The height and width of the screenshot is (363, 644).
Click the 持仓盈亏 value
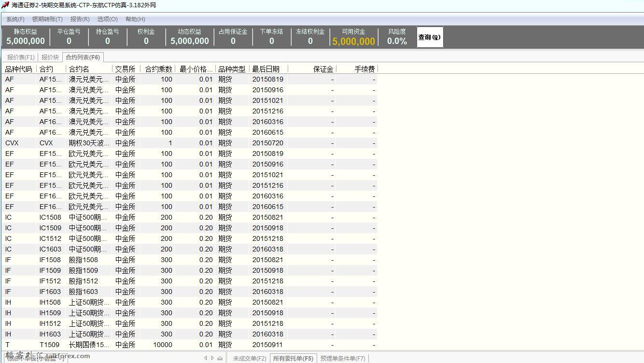[108, 42]
